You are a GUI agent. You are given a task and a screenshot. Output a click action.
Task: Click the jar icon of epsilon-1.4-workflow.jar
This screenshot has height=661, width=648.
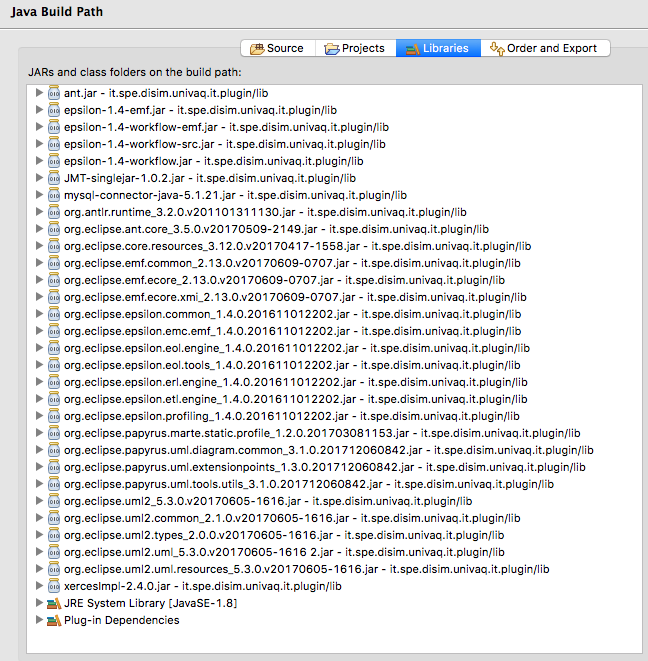(x=54, y=161)
